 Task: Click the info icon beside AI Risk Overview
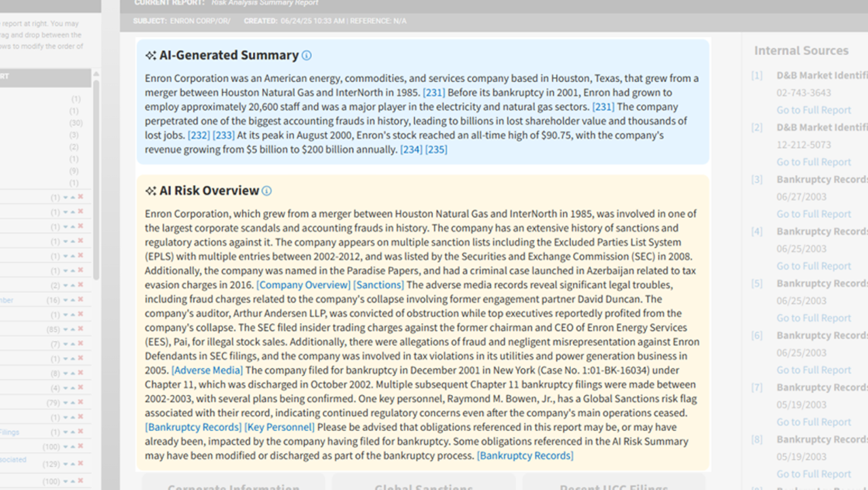(267, 191)
